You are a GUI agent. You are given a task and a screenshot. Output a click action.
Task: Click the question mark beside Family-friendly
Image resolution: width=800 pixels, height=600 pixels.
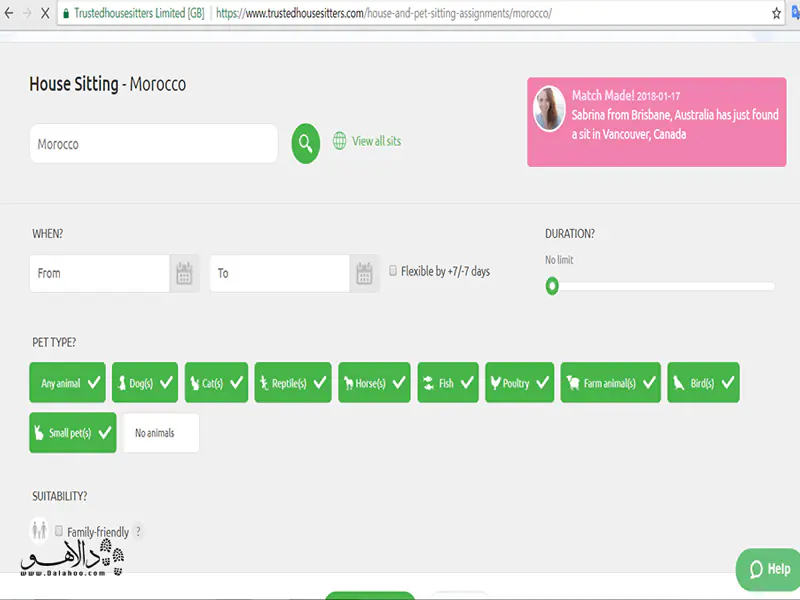138,531
